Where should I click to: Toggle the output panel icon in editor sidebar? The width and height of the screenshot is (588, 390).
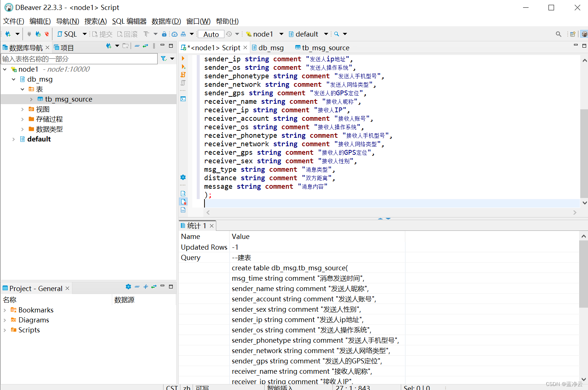(x=183, y=194)
